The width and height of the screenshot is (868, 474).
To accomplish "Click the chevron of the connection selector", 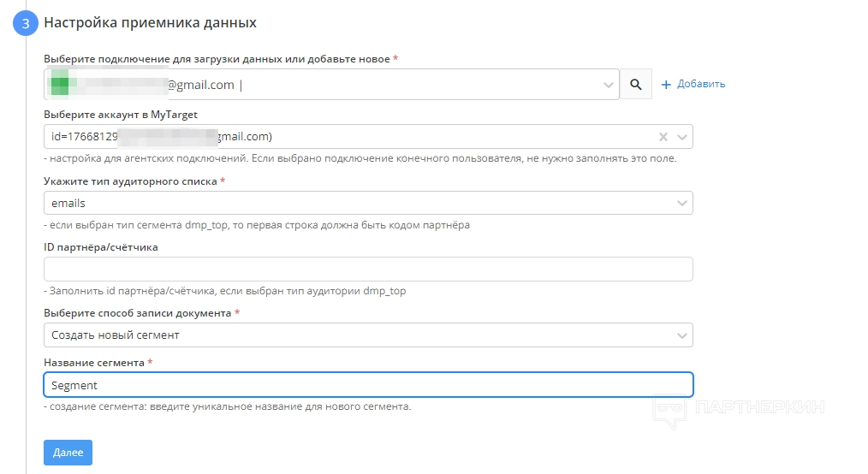I will coord(609,84).
